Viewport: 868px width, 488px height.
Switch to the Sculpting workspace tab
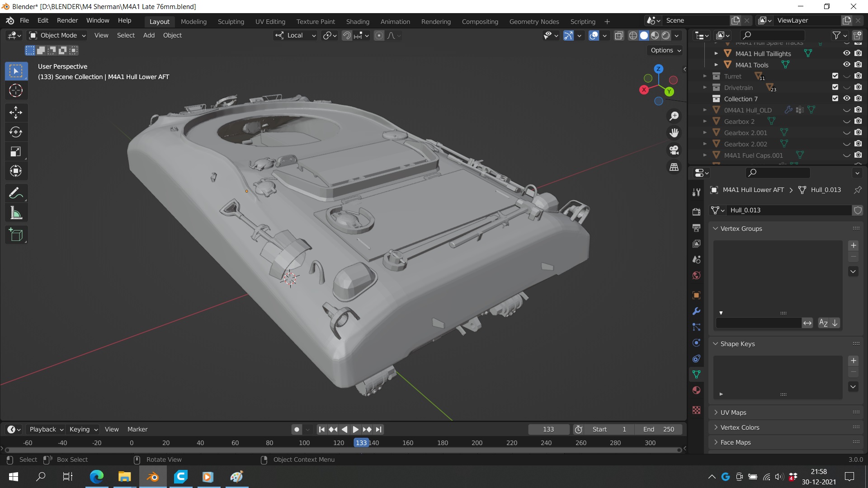(231, 21)
